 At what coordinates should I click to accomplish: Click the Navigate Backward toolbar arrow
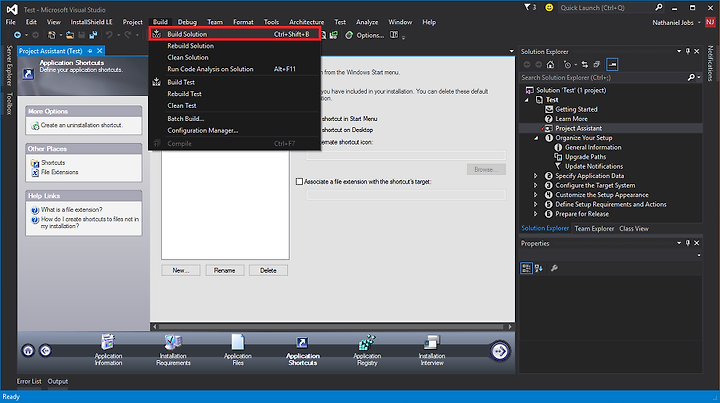pyautogui.click(x=17, y=35)
